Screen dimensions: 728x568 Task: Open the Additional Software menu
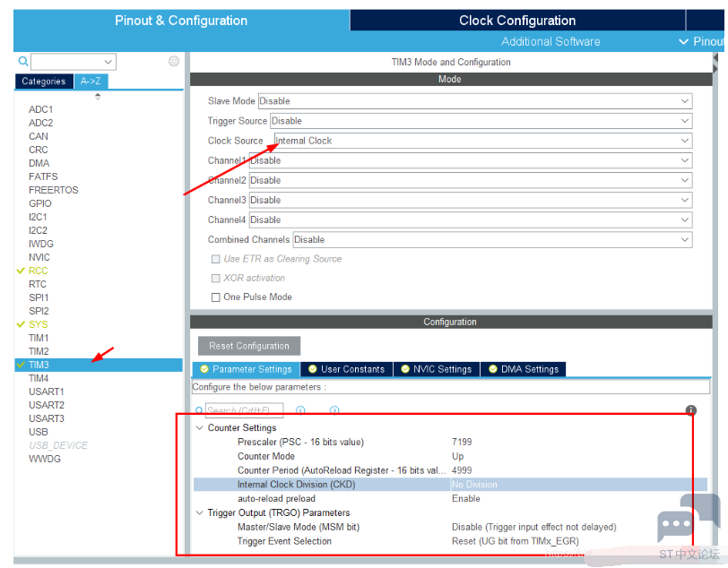click(x=550, y=41)
